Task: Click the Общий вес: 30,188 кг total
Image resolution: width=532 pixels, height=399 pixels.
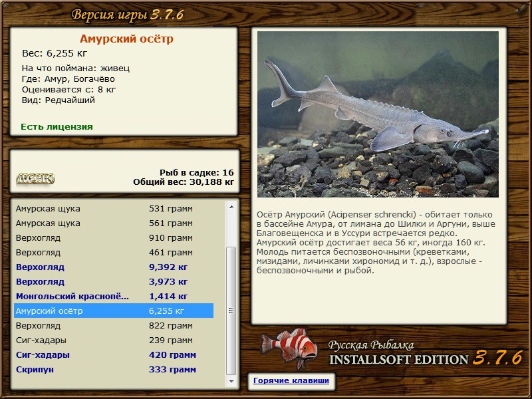Action: pos(184,182)
